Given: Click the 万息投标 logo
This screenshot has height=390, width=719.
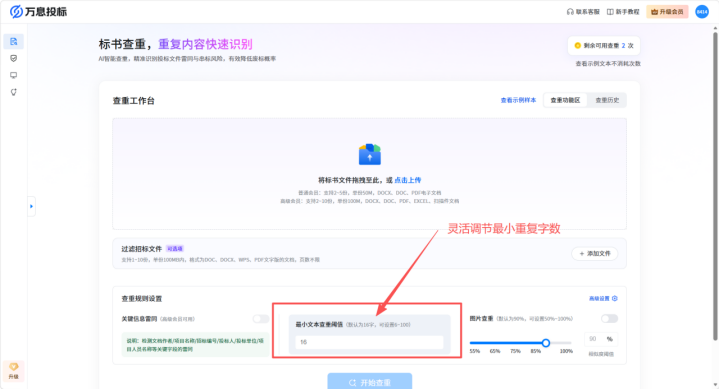Looking at the screenshot, I should (x=39, y=11).
